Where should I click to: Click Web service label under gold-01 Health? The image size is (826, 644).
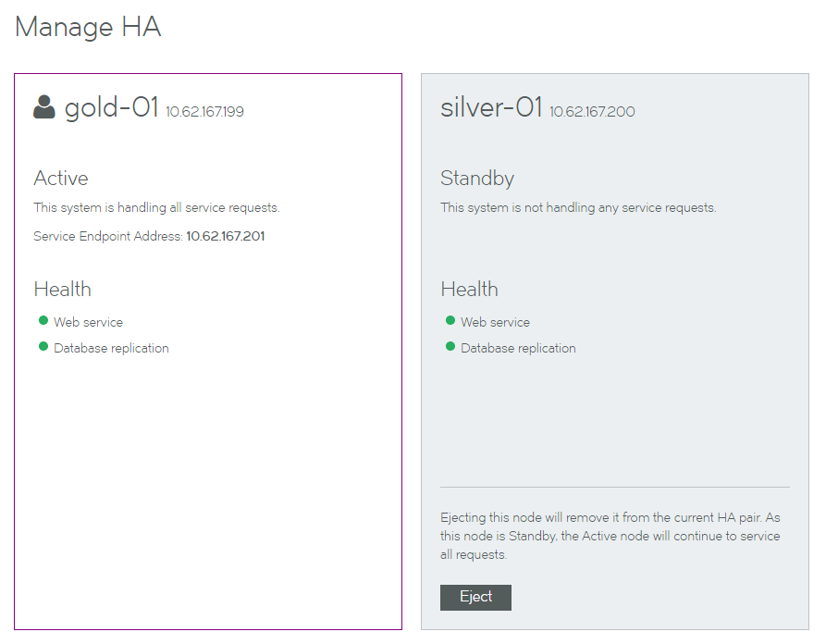(89, 322)
